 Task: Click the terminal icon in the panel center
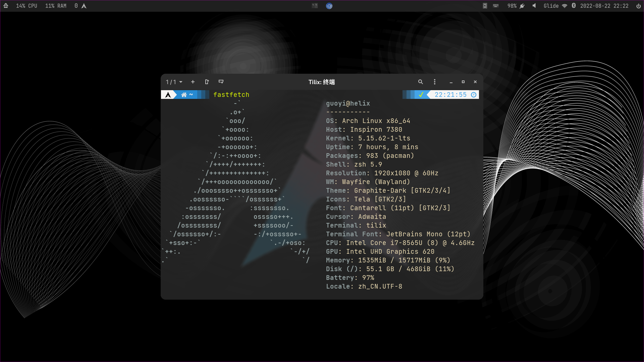pyautogui.click(x=315, y=6)
